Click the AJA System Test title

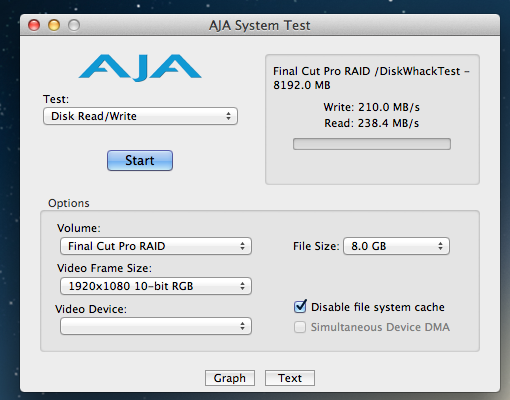click(x=260, y=25)
